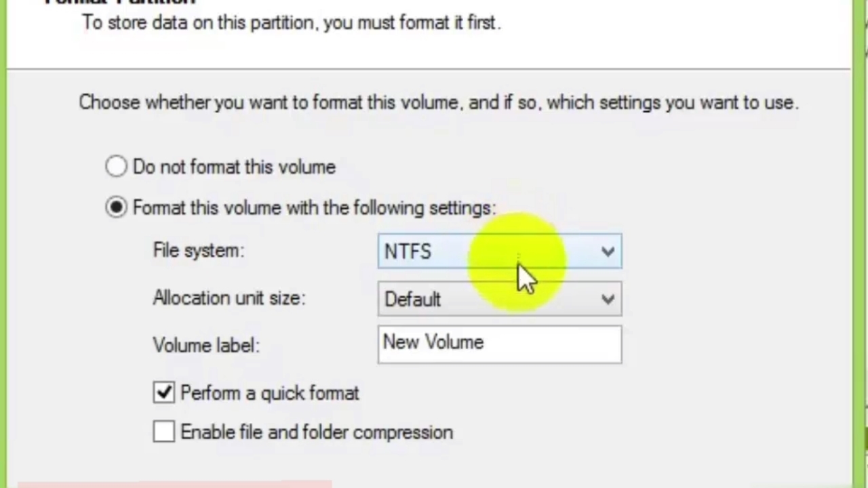
Task: Click the "Allocation unit size:" label
Action: [x=229, y=298]
